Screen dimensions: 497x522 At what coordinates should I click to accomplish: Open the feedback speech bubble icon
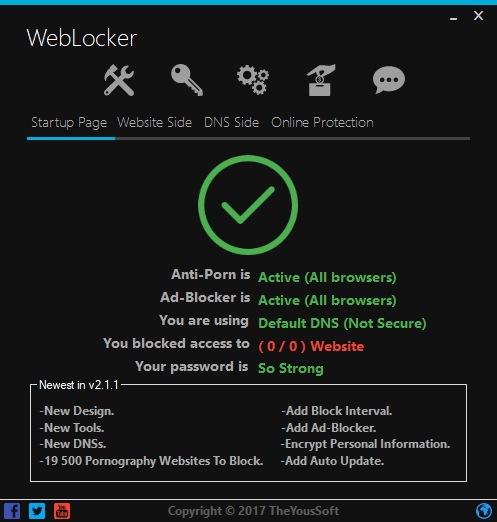click(389, 80)
